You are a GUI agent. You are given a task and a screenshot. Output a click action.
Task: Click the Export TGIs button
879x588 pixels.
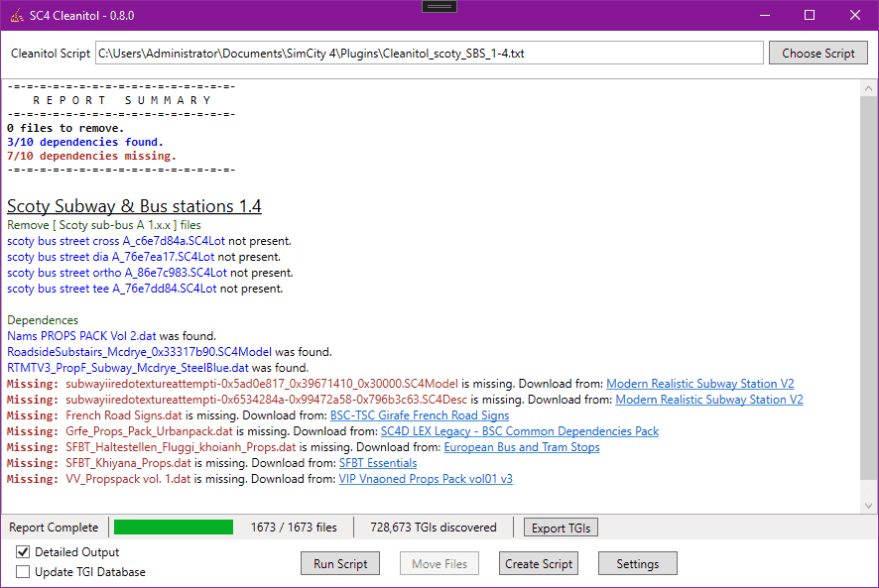coord(561,529)
